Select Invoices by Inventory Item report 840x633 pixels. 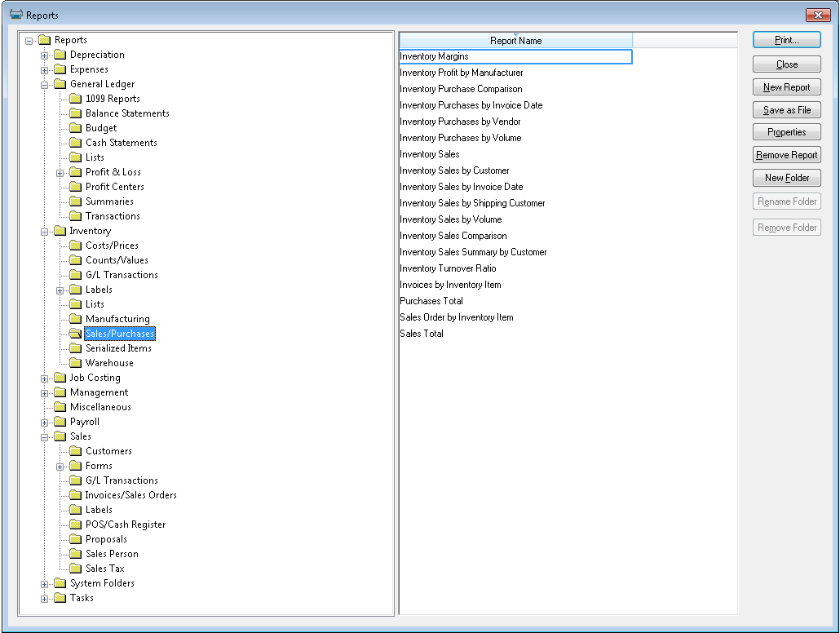click(x=450, y=285)
